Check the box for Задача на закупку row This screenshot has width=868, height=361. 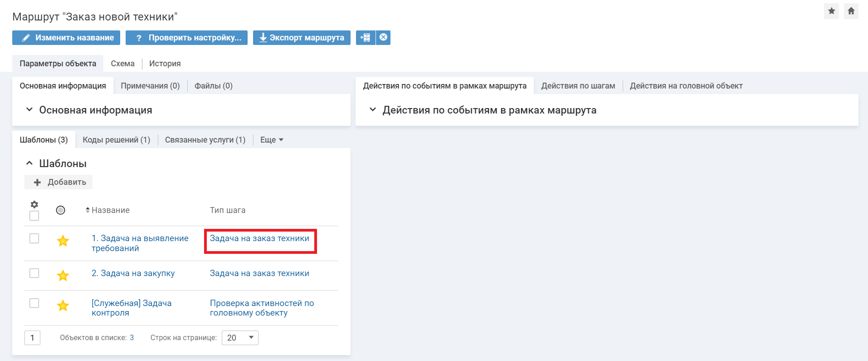point(34,273)
